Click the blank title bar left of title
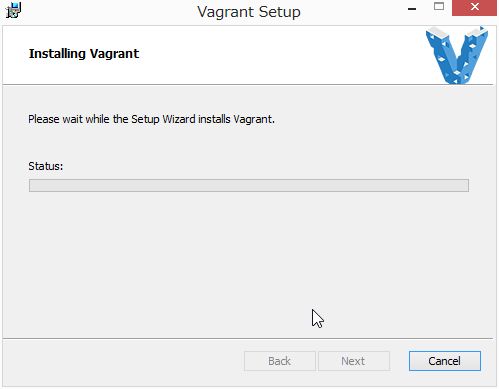499x389 pixels. pos(108,12)
